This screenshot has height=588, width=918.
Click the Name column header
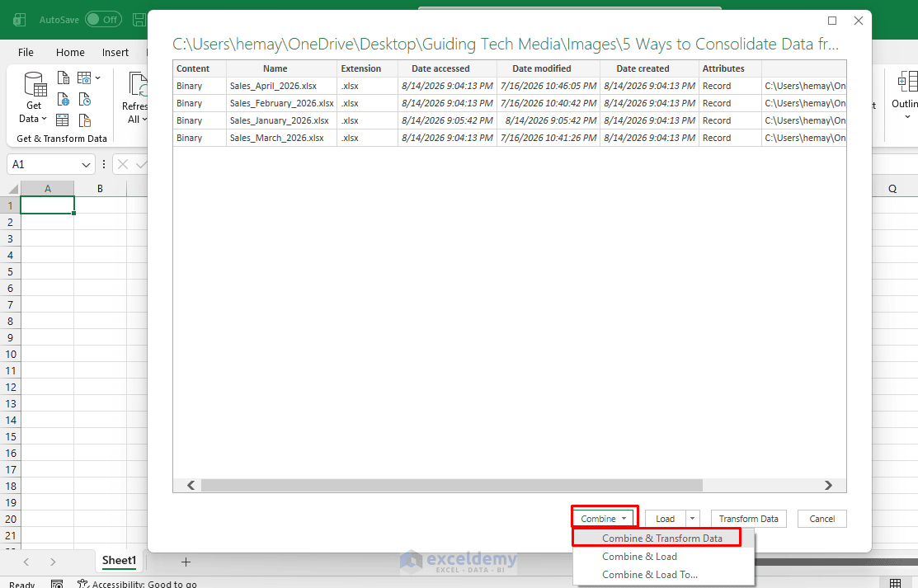[x=281, y=68]
